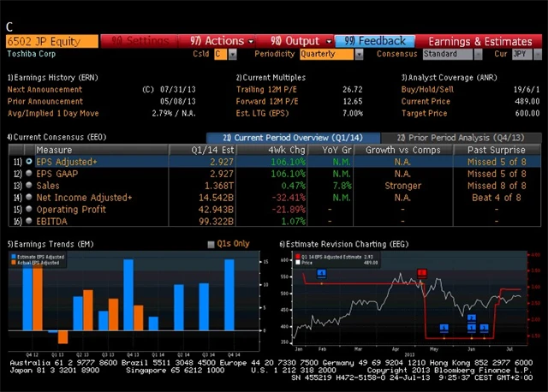Open the Consensus dropdown arrow

coord(478,54)
